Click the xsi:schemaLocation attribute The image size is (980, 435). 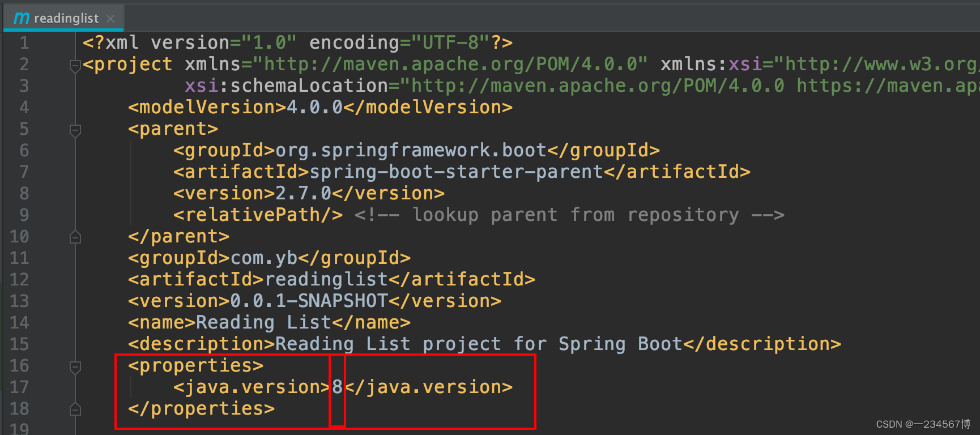pos(286,86)
